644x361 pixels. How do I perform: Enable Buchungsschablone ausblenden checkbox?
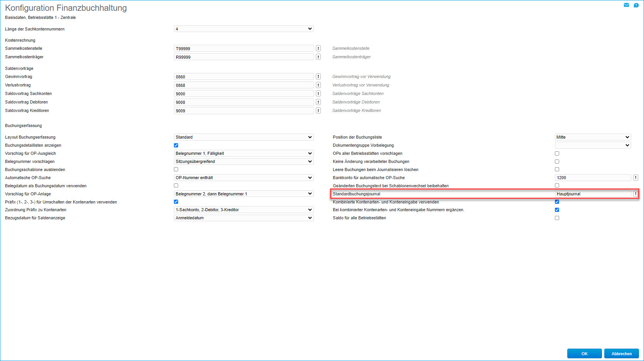click(x=176, y=169)
